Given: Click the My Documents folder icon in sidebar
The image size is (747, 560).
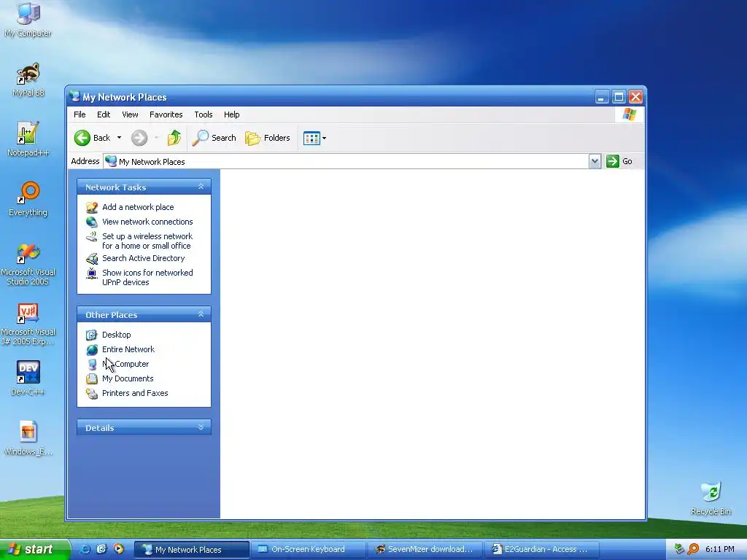Looking at the screenshot, I should pyautogui.click(x=91, y=379).
